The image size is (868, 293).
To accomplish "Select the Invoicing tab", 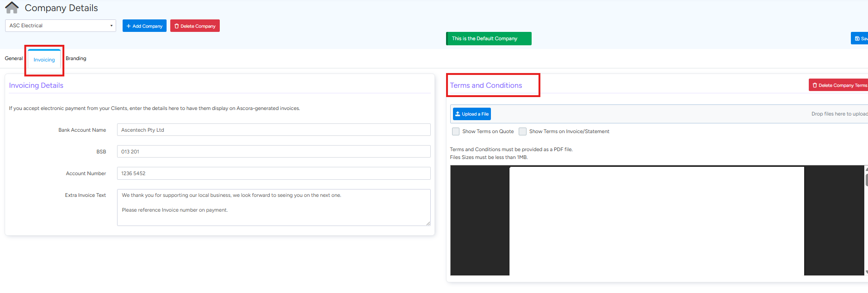I will coord(44,60).
